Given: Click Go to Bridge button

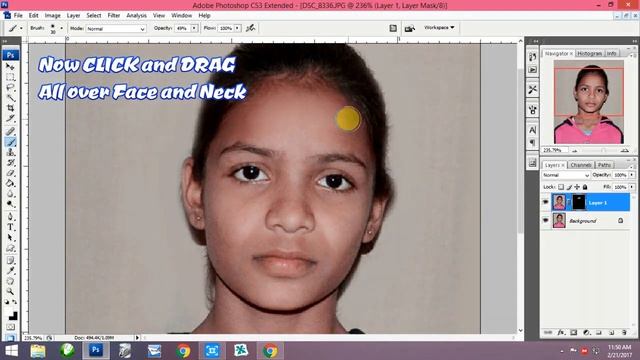Looking at the screenshot, I should pos(409,28).
